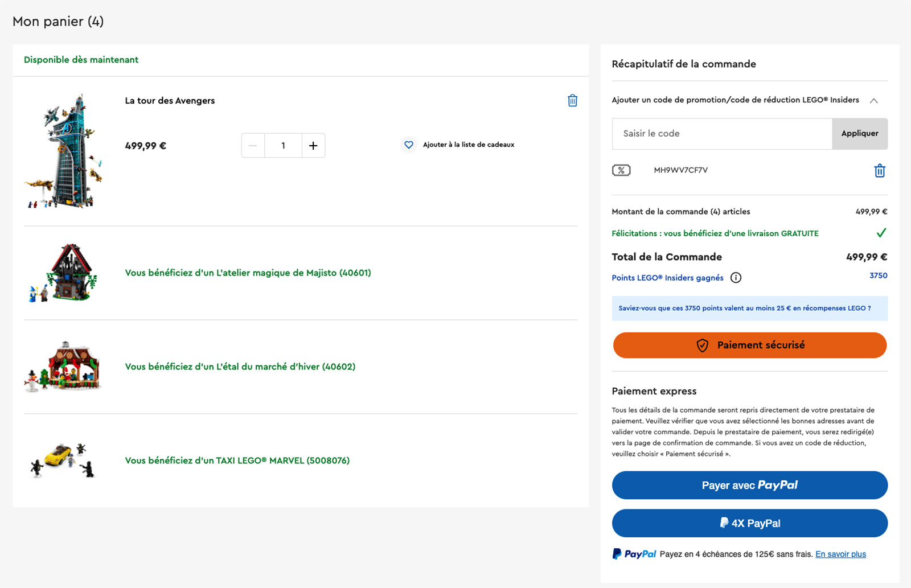Screen dimensions: 911x588
Task: Open the En savoir plus link
Action: click(x=840, y=554)
